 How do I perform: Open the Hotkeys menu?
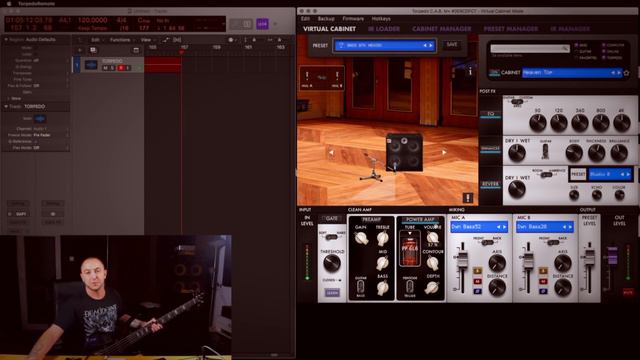tap(380, 19)
